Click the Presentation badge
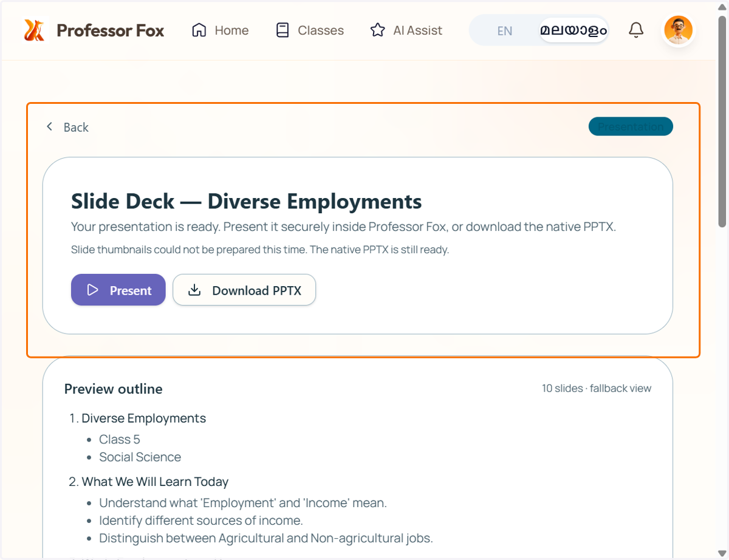Screen dimensions: 729x560 pos(631,126)
